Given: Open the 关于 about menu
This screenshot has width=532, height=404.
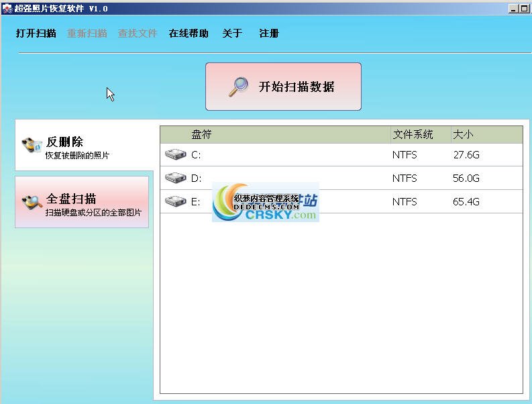Looking at the screenshot, I should 232,34.
